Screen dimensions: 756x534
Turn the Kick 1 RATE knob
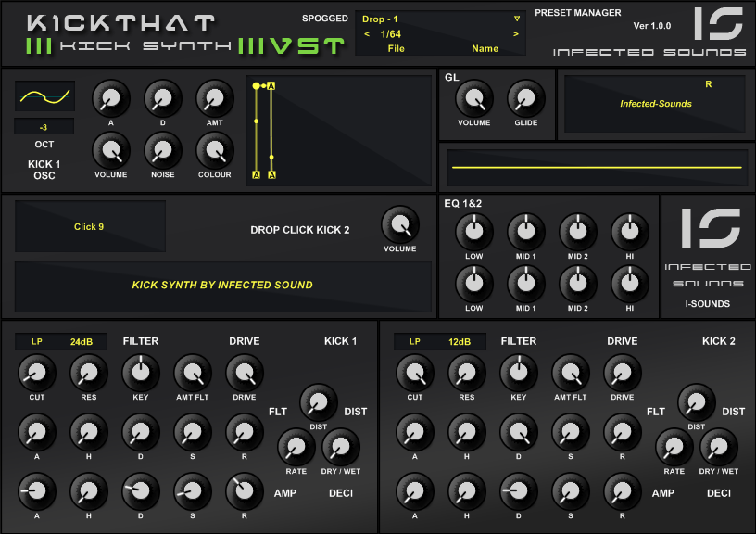[x=296, y=447]
